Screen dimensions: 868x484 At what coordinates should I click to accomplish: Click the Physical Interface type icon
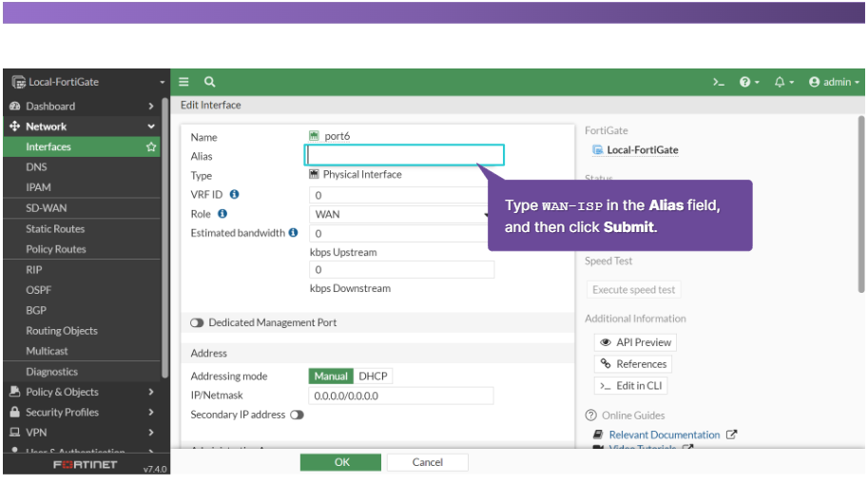pos(314,174)
